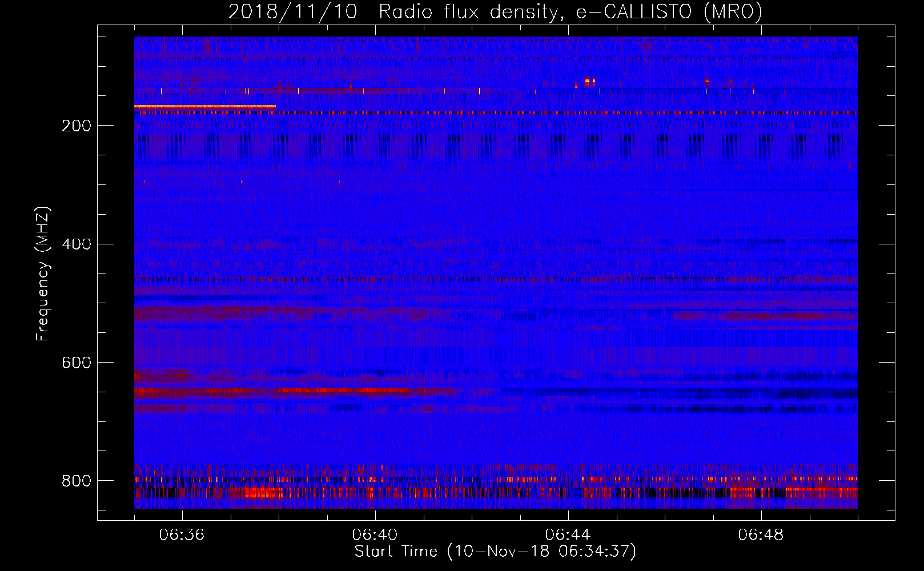Click the '800' frequency tick label
The height and width of the screenshot is (571, 924).
tap(77, 481)
